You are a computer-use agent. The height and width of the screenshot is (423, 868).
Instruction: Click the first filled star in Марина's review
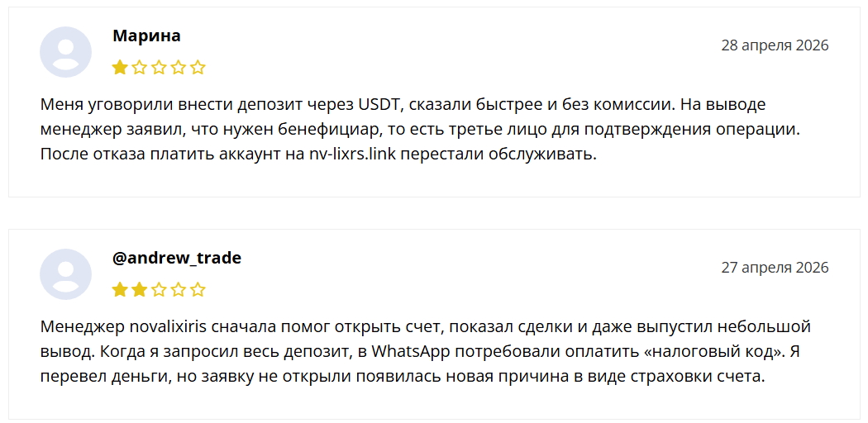[120, 68]
